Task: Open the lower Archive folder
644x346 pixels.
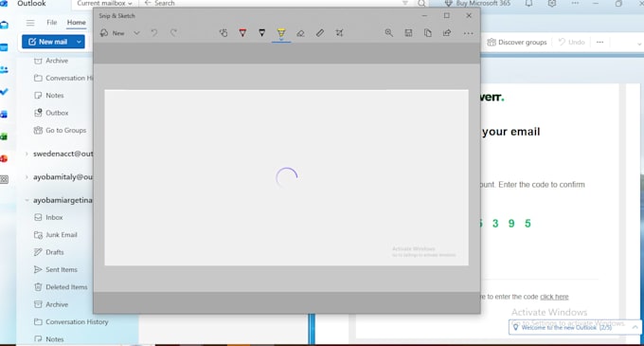Action: point(51,304)
